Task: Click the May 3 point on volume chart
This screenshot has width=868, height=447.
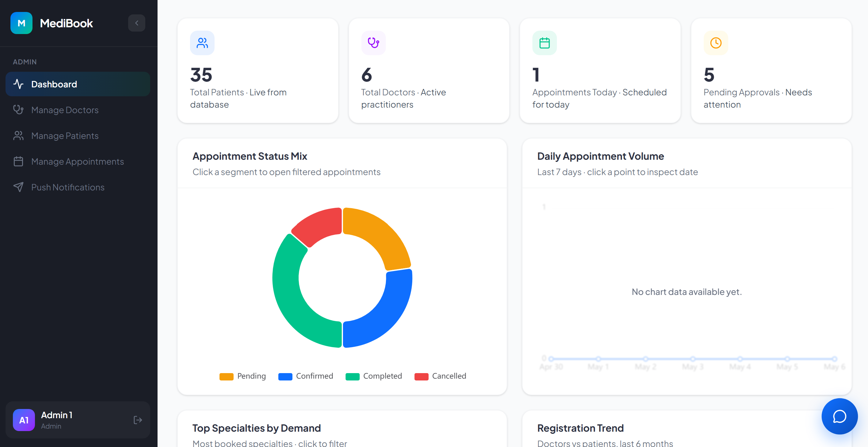Action: click(693, 359)
